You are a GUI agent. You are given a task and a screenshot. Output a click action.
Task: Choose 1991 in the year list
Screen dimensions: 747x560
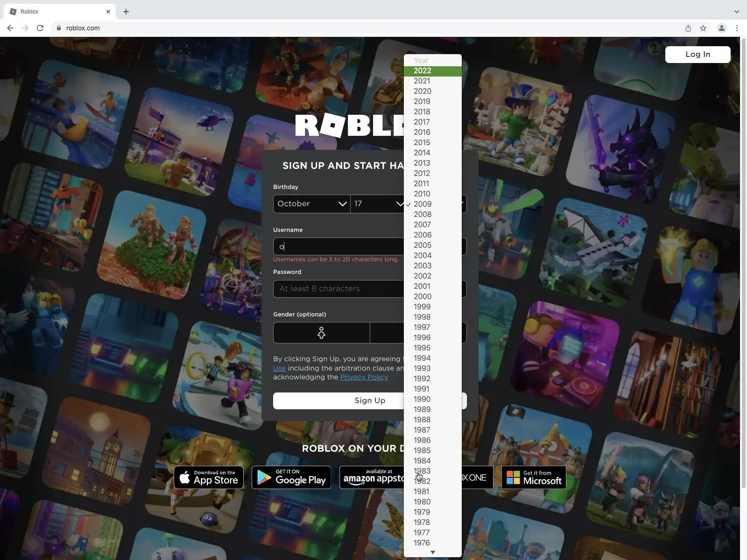(x=433, y=389)
